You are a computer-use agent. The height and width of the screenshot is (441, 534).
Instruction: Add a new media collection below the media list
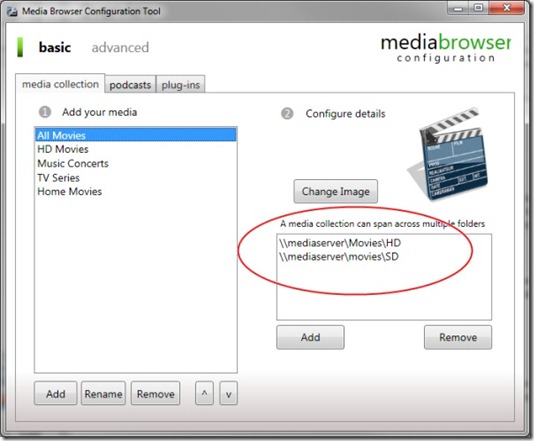(56, 394)
